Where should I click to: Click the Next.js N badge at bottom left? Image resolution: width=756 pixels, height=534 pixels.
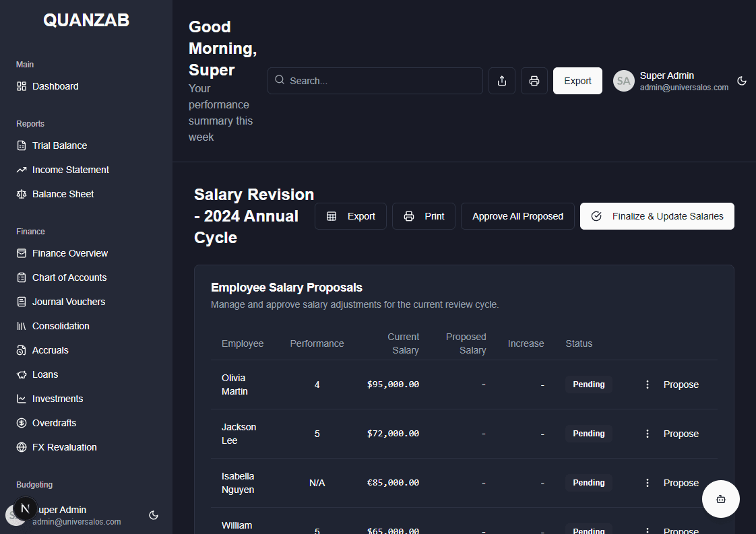(x=25, y=508)
